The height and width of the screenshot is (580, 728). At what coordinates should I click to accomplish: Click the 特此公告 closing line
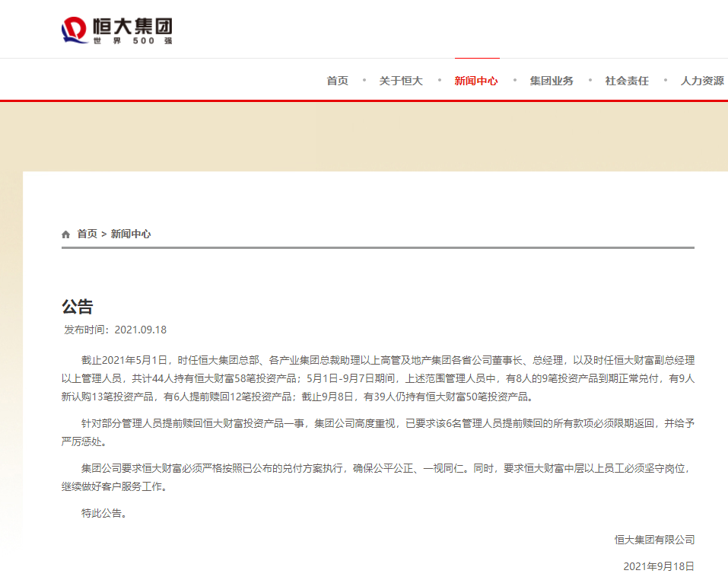[104, 513]
